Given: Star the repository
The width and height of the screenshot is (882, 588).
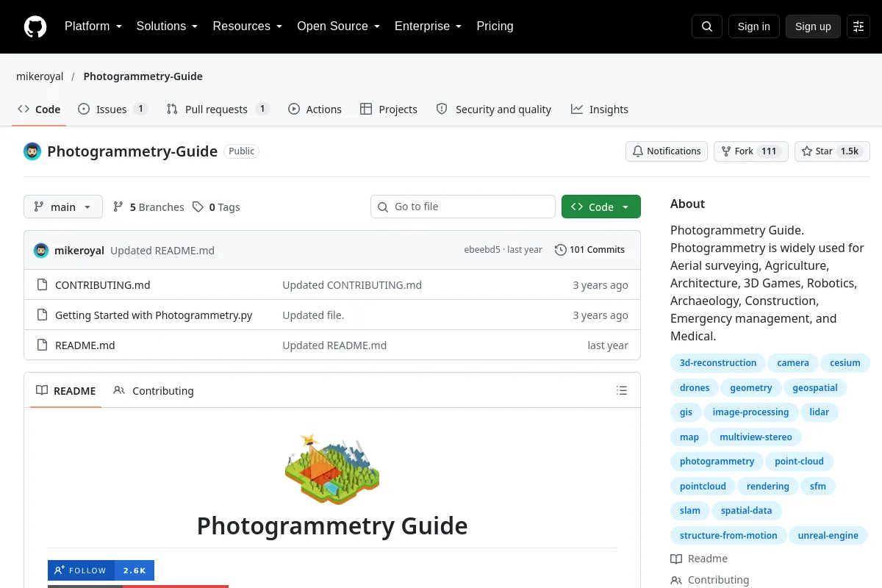Looking at the screenshot, I should point(832,151).
